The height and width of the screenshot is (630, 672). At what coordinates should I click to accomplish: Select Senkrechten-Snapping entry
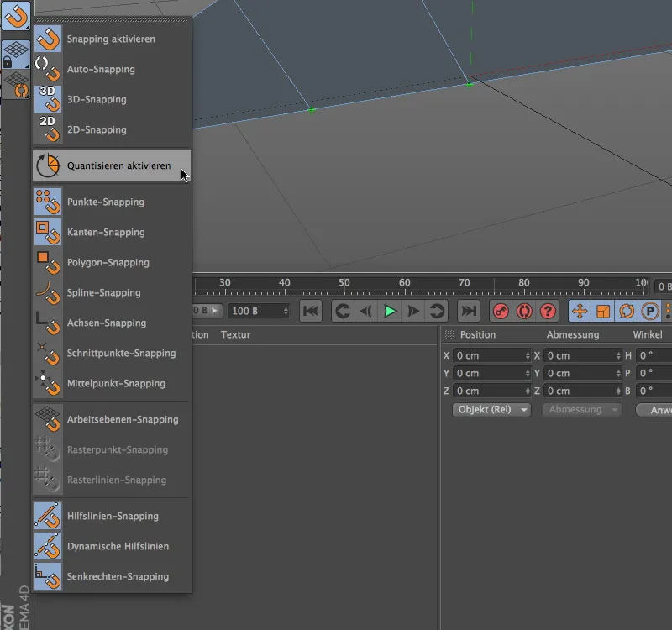[112, 576]
